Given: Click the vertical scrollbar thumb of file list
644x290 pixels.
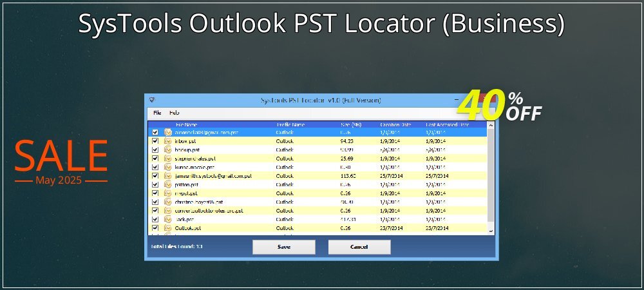Looking at the screenshot, I should pos(490,175).
